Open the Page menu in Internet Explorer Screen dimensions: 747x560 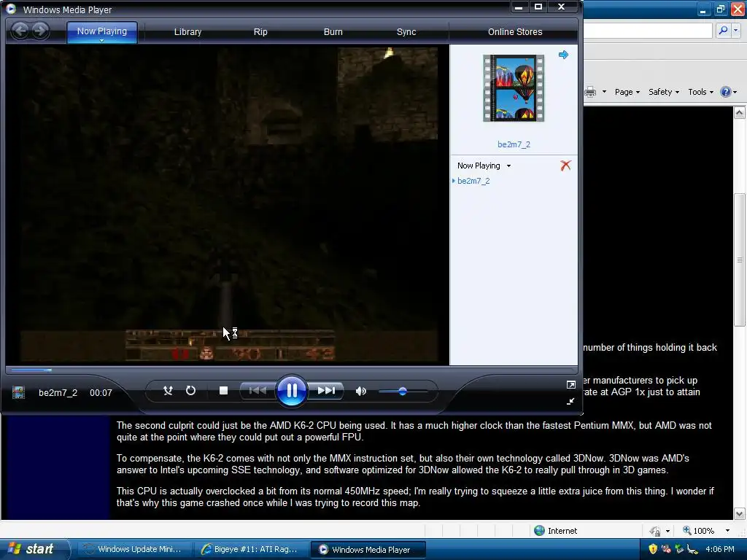(x=627, y=92)
